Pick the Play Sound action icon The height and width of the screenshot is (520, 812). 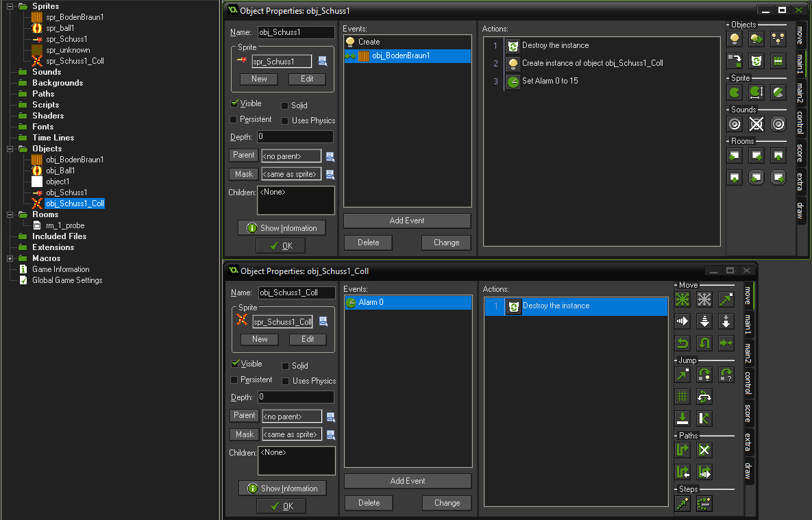tap(735, 124)
